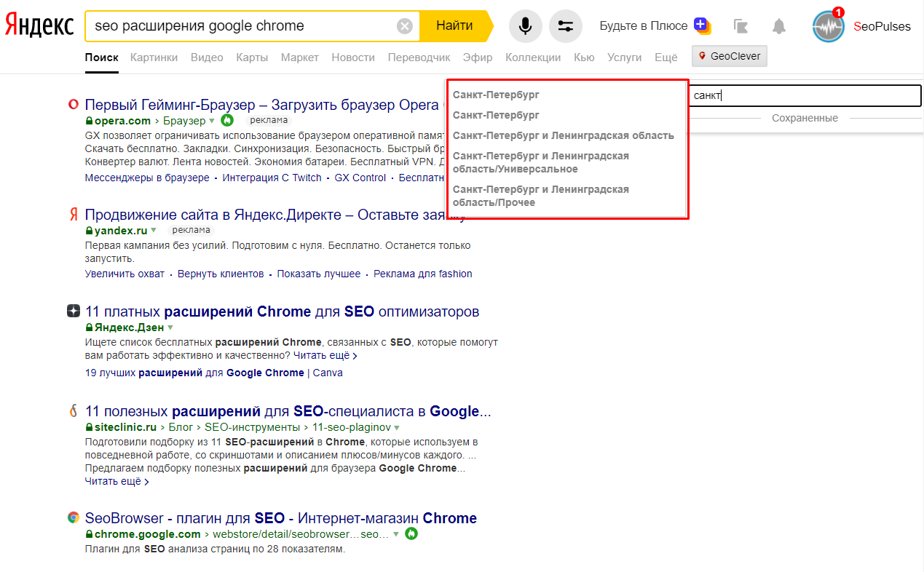The height and width of the screenshot is (572, 924).
Task: Open the search settings sliders icon
Action: pyautogui.click(x=565, y=26)
